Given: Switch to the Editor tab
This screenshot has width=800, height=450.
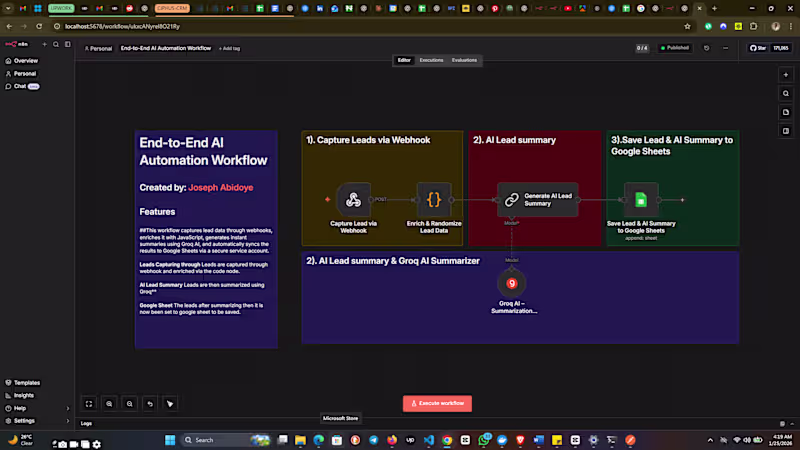Looking at the screenshot, I should (404, 60).
